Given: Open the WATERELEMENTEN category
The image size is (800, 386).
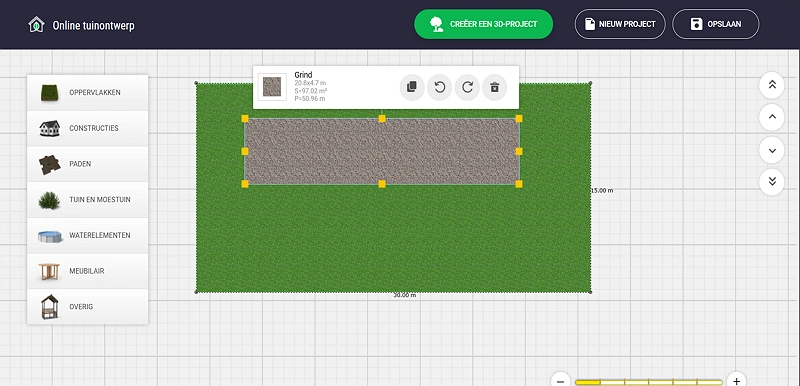Looking at the screenshot, I should tap(87, 236).
